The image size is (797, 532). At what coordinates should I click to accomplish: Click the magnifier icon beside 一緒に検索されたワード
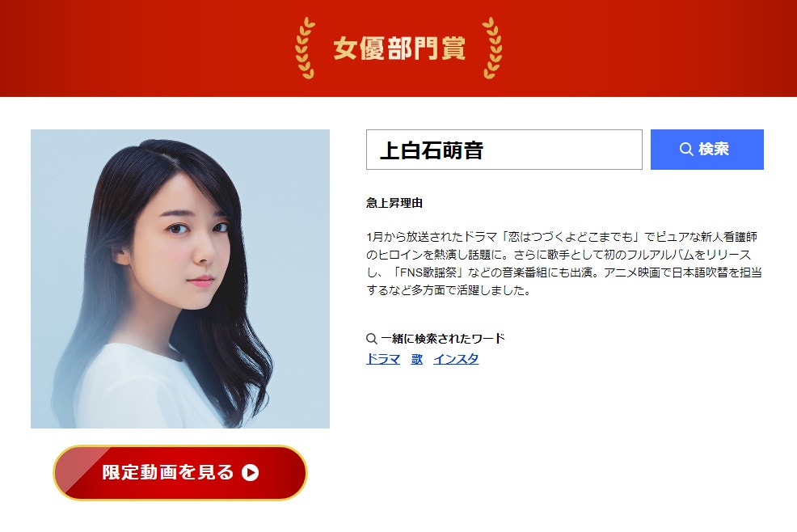tap(372, 339)
